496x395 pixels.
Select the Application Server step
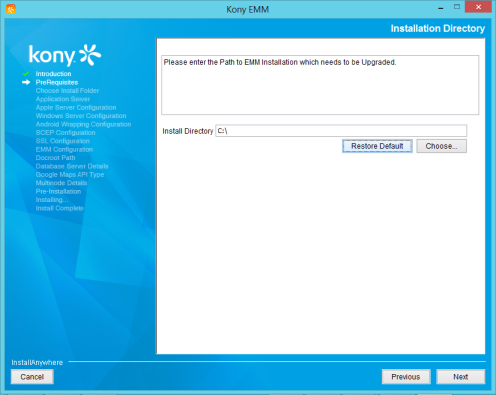click(x=63, y=99)
